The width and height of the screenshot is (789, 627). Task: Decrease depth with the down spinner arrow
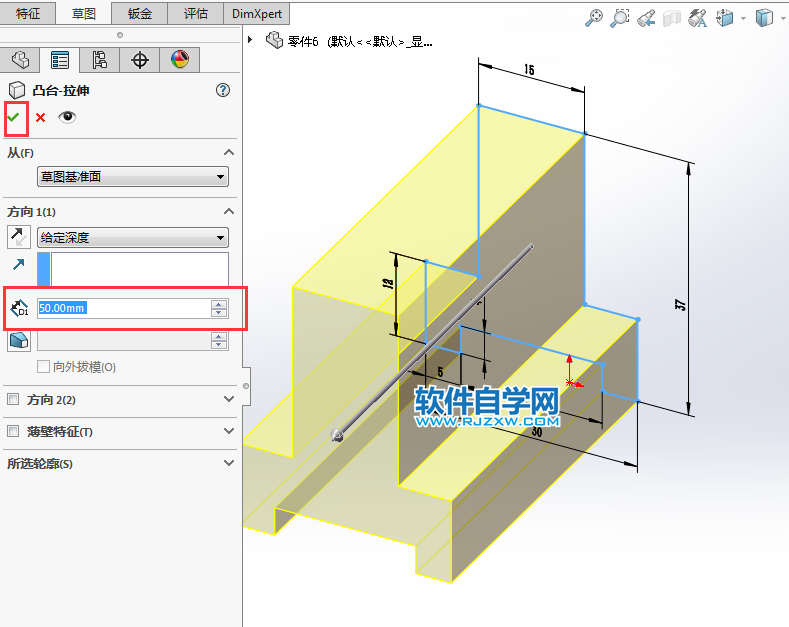tap(219, 312)
